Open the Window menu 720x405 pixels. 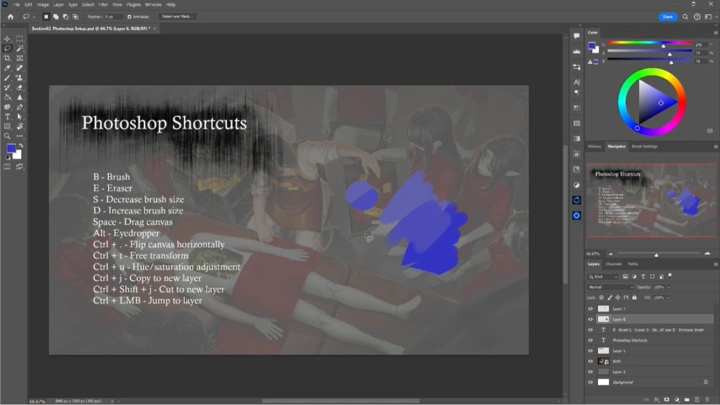(153, 5)
